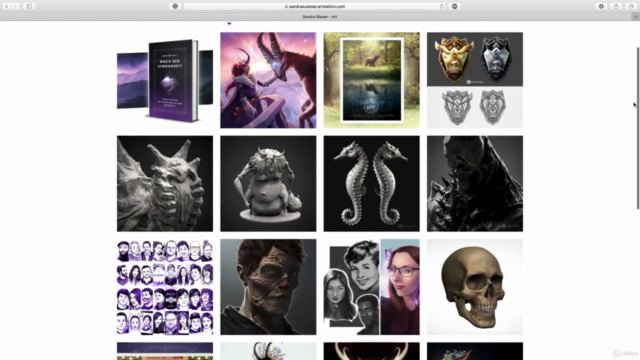640x360 pixels.
Task: Show all tabs overview button
Action: pos(631,7)
